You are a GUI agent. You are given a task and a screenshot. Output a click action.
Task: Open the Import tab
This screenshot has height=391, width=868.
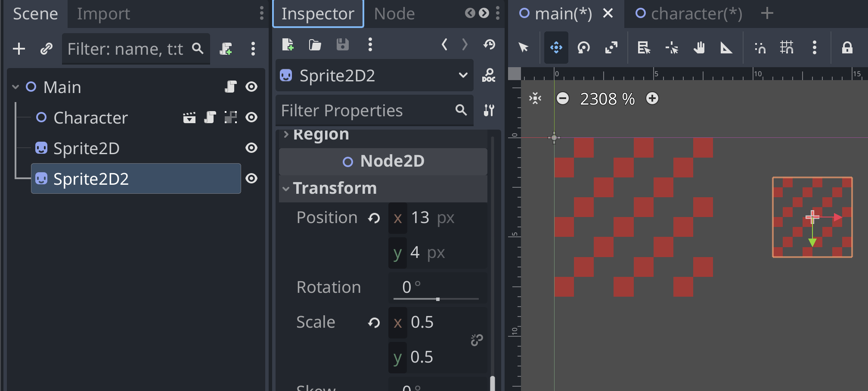[103, 14]
